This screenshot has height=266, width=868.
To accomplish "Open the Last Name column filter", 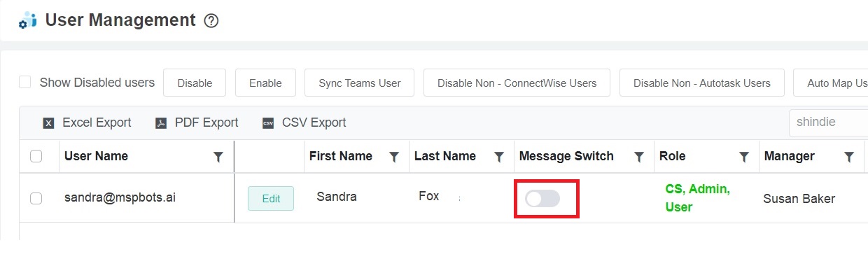I will (499, 157).
